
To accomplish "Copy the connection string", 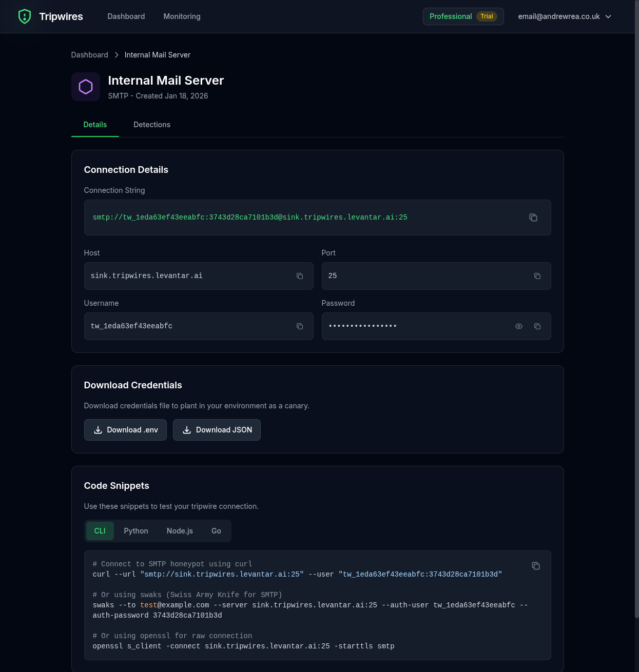I will (x=533, y=218).
